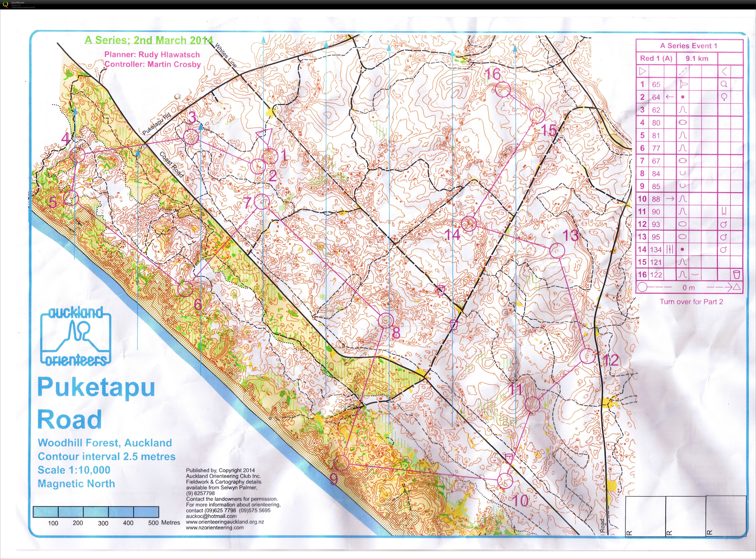Click the 'A Series; 2nd March 2014' heading
The height and width of the screenshot is (559, 756).
149,40
